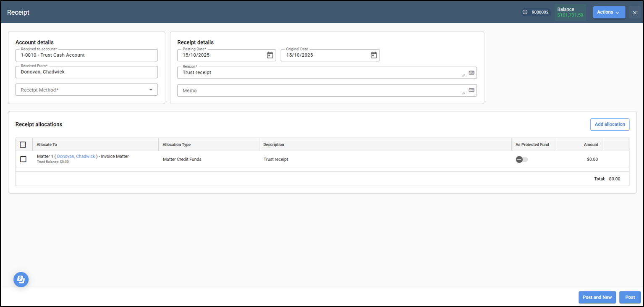Click the keyboard icon in the Reason field

click(471, 73)
